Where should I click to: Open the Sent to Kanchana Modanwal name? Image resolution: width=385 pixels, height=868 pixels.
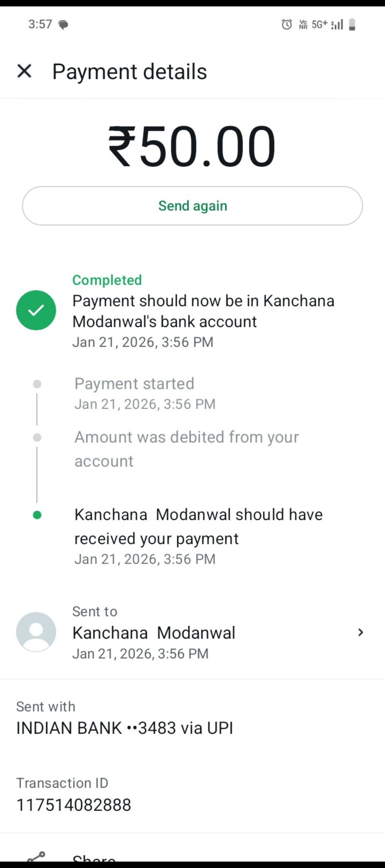154,633
